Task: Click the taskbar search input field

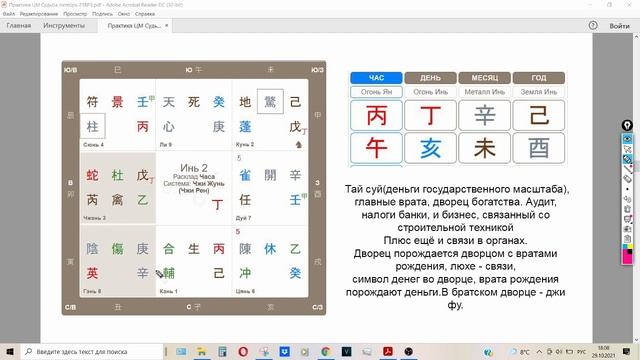Action: [92, 351]
